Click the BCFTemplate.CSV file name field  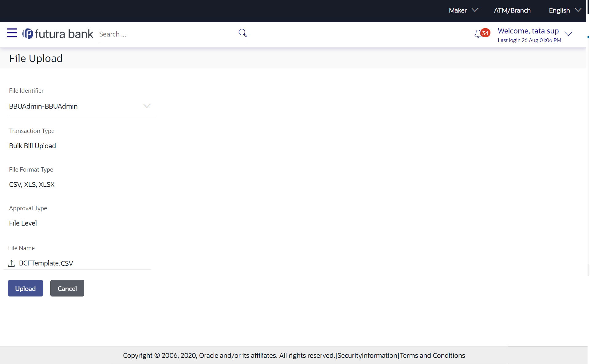click(46, 263)
